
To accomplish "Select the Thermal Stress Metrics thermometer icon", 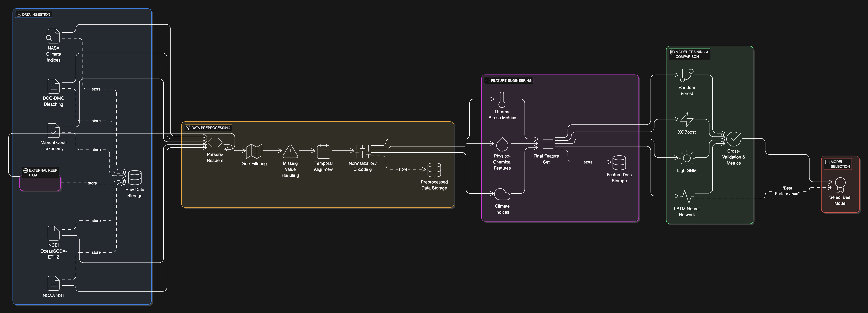I will 502,100.
